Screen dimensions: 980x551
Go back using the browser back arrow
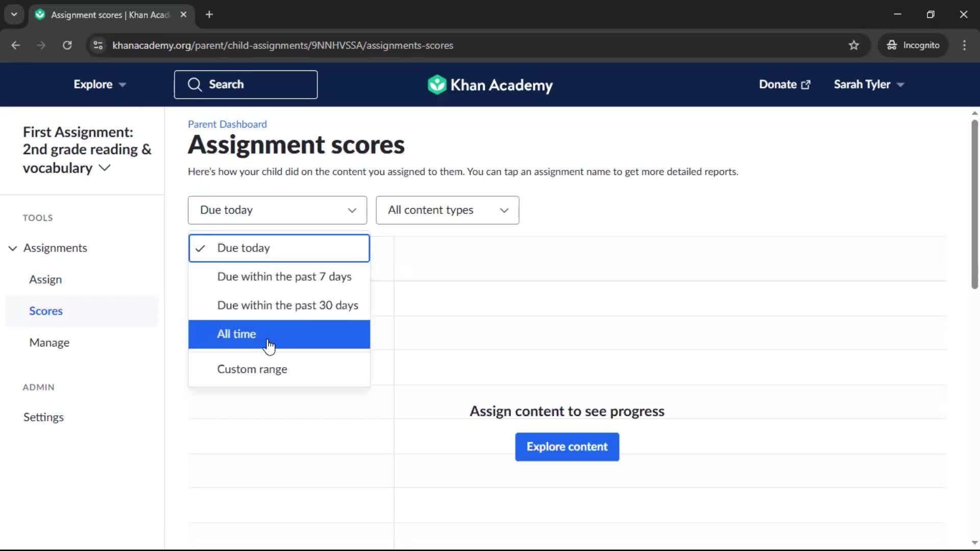[15, 45]
